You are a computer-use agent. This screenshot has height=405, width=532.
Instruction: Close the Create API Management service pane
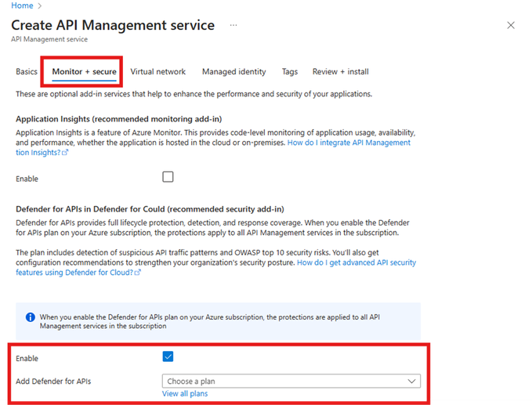coord(511,25)
